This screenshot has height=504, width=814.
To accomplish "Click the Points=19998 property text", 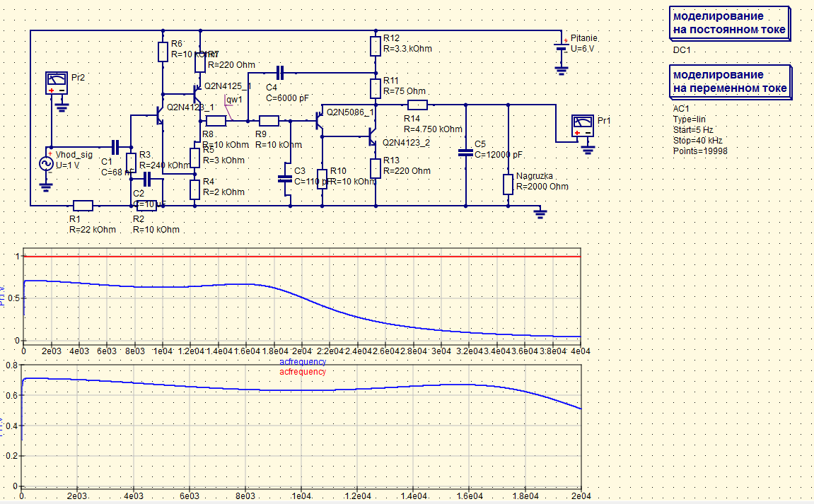I will [x=700, y=151].
